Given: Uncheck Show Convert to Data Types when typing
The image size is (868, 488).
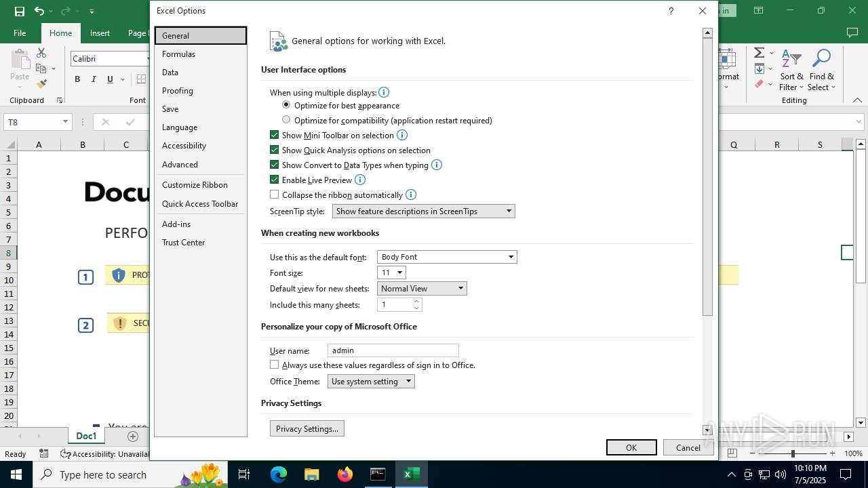Looking at the screenshot, I should [x=274, y=165].
